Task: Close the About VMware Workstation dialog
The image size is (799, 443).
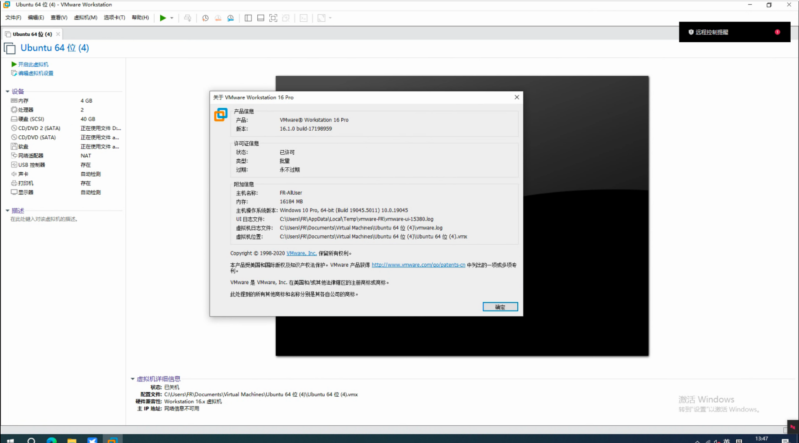Action: (517, 97)
